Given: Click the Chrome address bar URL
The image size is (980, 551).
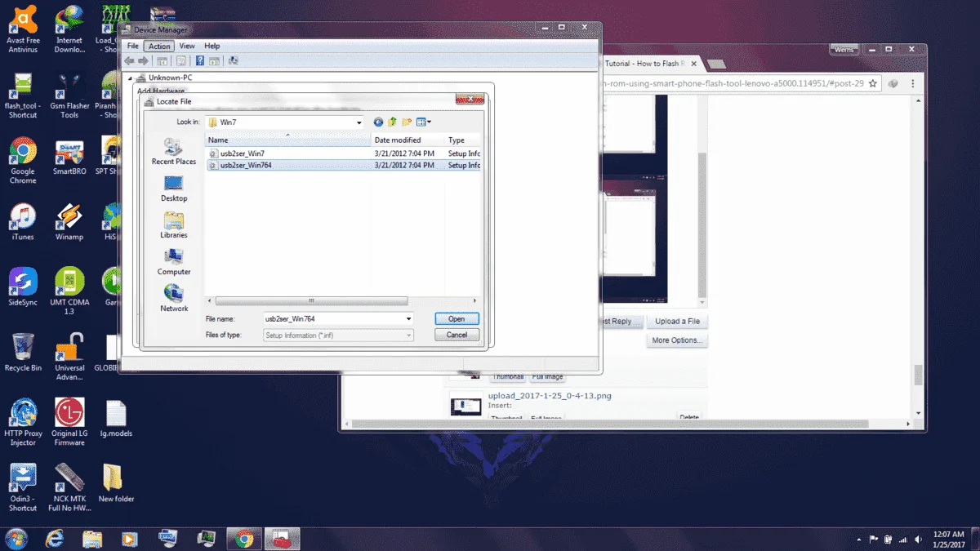Looking at the screenshot, I should tap(733, 83).
